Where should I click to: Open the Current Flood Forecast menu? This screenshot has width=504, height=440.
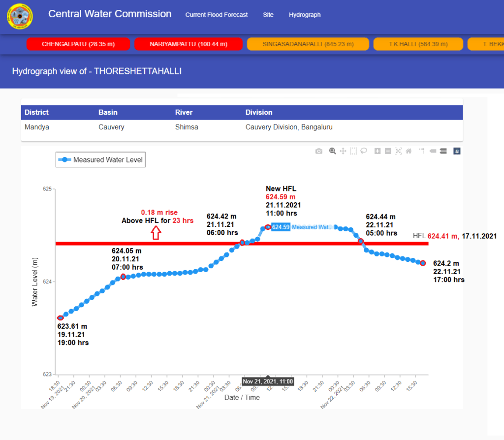pos(217,15)
